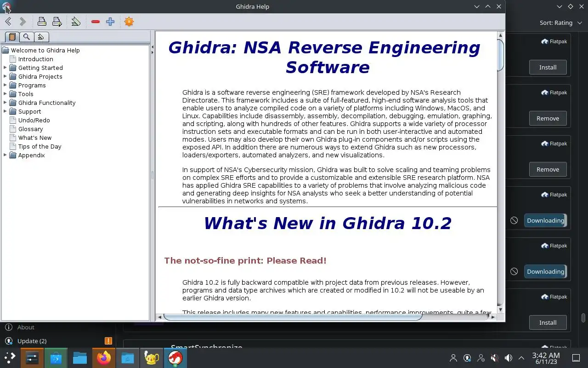Viewport: 588px width, 368px height.
Task: Select the Appendix folder label
Action: [31, 155]
